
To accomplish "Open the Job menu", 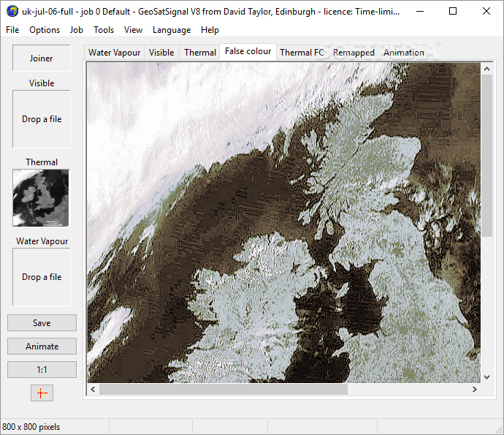I will (x=77, y=30).
